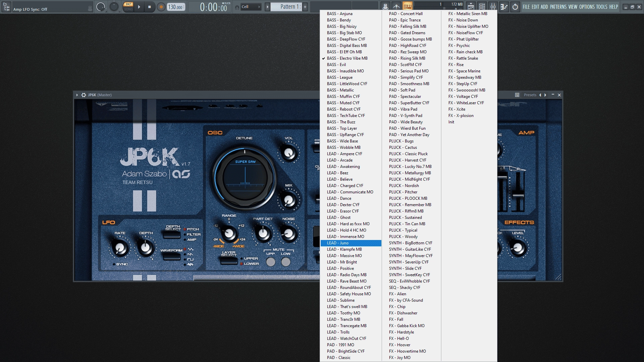The width and height of the screenshot is (644, 362).
Task: Click the main pitch knob in toolbar
Action: tap(114, 7)
